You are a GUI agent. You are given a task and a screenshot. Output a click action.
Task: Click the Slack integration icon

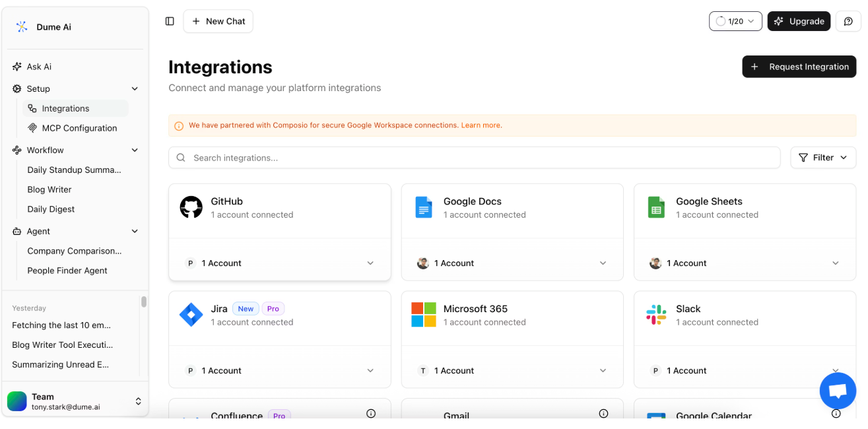(x=656, y=314)
